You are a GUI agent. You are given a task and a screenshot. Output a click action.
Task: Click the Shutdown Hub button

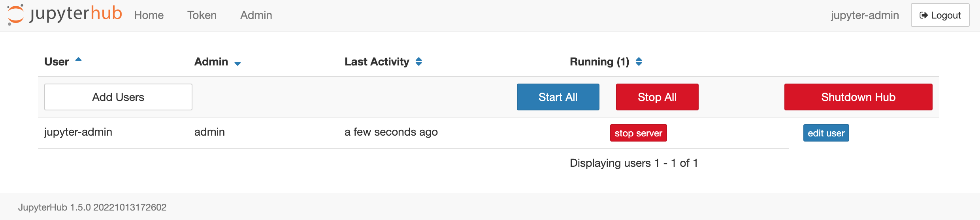tap(858, 97)
